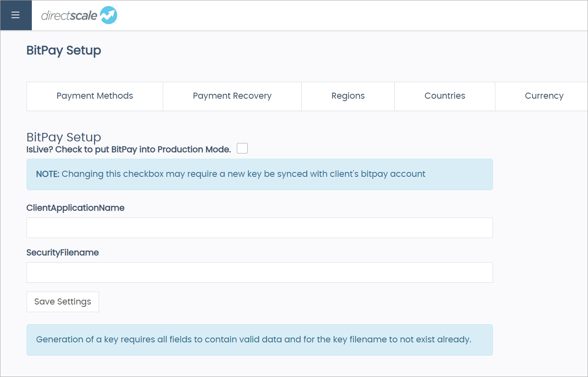Open the Payment Methods tab
This screenshot has height=377, width=588.
pos(95,96)
